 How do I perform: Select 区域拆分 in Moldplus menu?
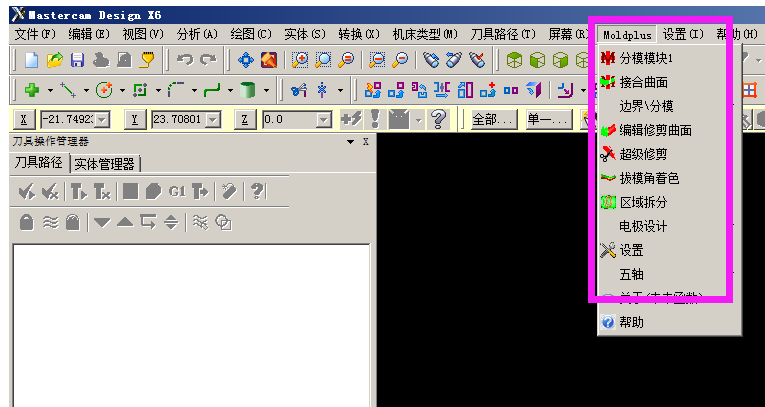tap(669, 203)
